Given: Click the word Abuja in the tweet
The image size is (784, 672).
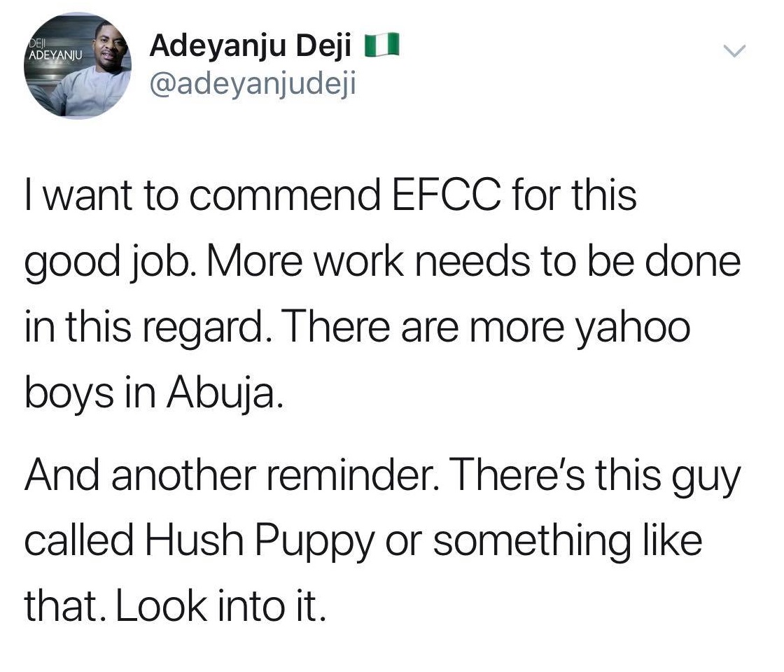Looking at the screenshot, I should [x=223, y=395].
